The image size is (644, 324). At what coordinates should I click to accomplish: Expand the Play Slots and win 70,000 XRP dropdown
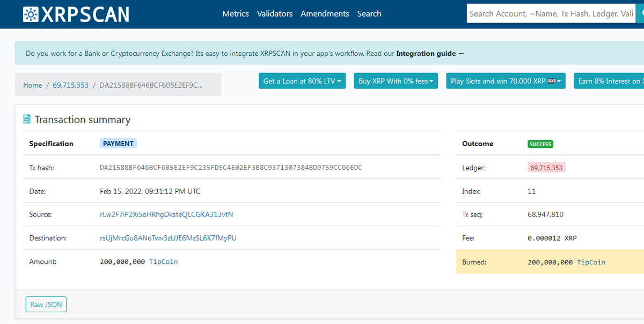tap(506, 81)
